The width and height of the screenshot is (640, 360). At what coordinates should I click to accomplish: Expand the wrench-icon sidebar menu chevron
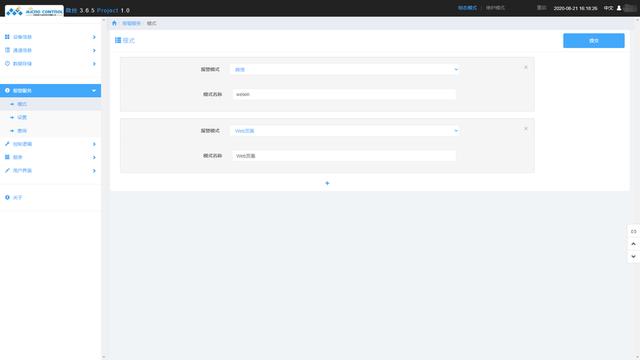pyautogui.click(x=94, y=144)
